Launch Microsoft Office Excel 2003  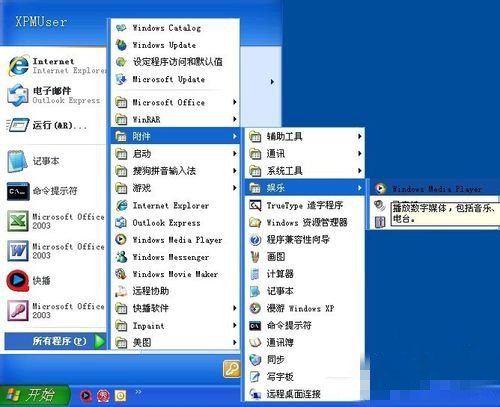click(x=55, y=221)
